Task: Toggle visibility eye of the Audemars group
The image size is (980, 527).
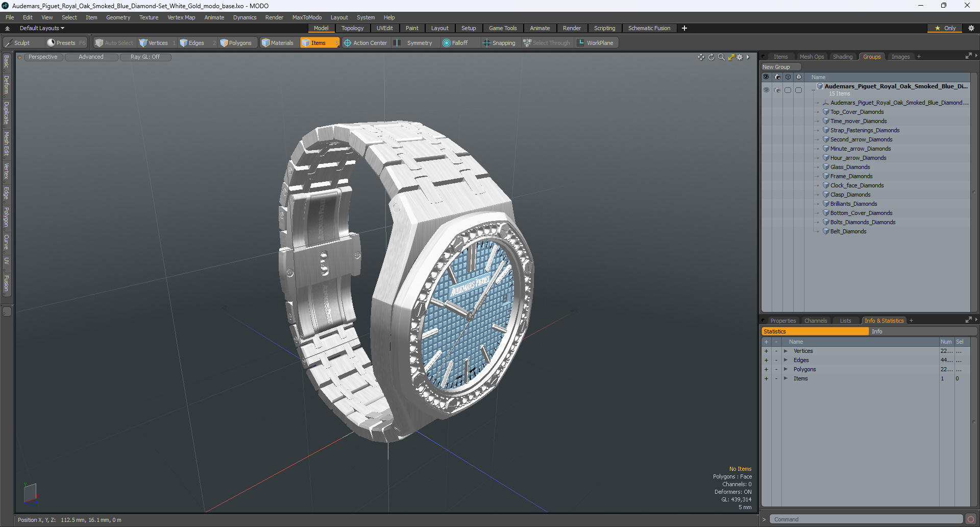Action: [766, 90]
